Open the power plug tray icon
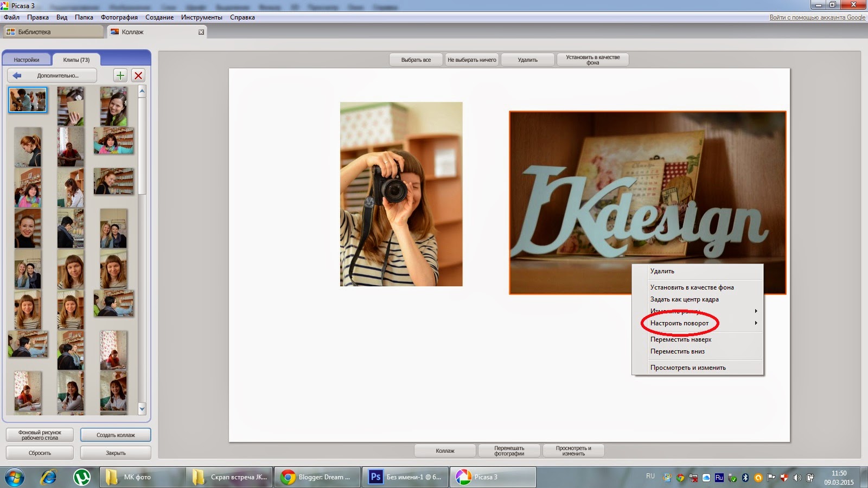Image resolution: width=868 pixels, height=488 pixels. (x=810, y=478)
